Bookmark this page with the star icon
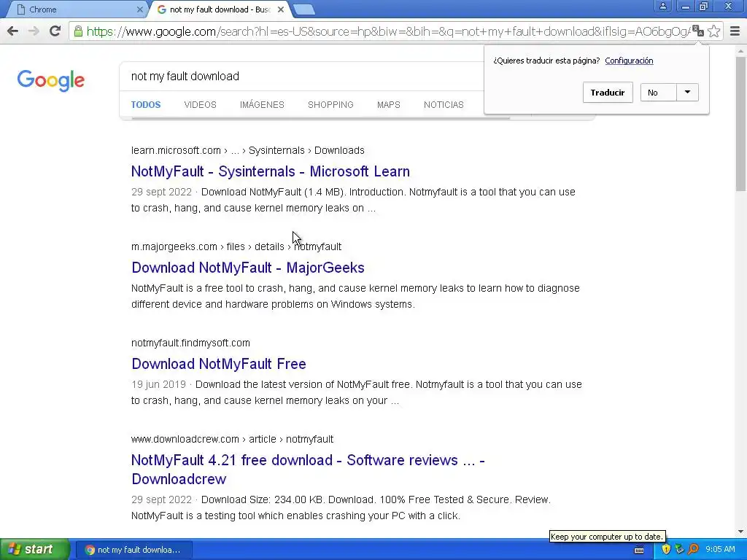Screen dimensions: 747x560 [713, 31]
